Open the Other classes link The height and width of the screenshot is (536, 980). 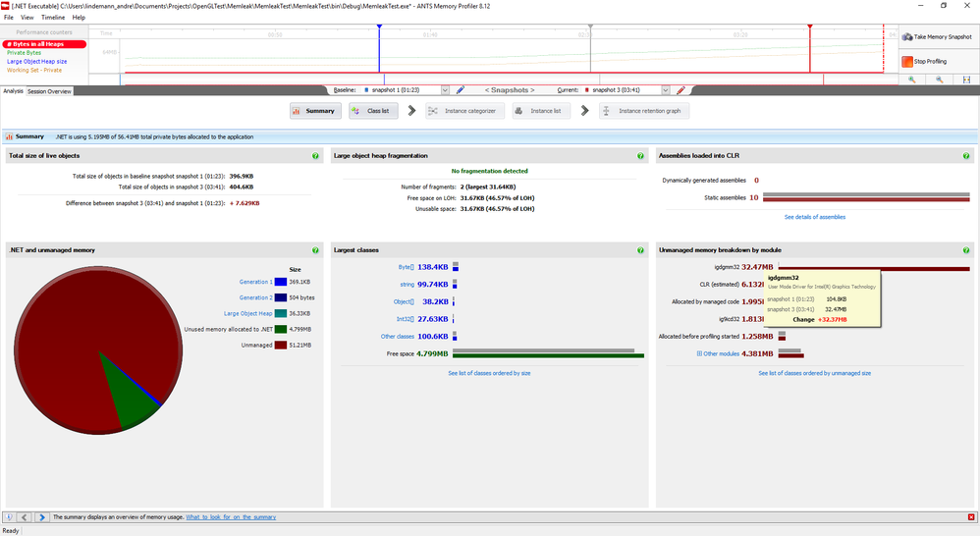pos(398,337)
